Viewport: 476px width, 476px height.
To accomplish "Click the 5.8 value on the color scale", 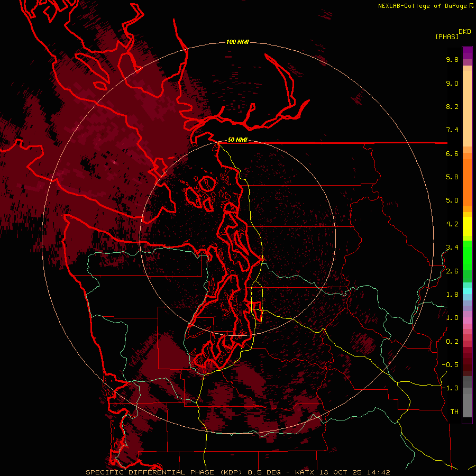I will 452,177.
